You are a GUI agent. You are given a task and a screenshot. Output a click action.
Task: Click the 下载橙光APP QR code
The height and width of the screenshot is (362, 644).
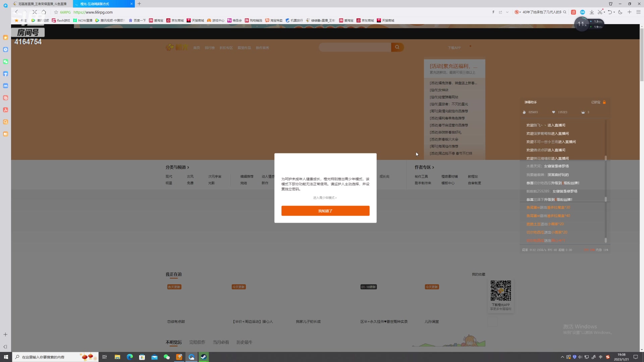(x=501, y=291)
